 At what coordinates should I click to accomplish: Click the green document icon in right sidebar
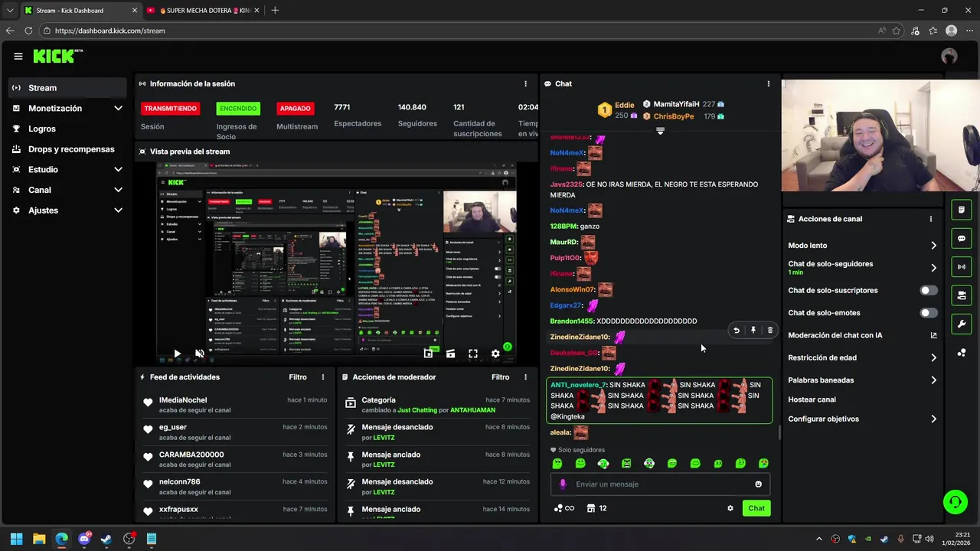coord(962,210)
